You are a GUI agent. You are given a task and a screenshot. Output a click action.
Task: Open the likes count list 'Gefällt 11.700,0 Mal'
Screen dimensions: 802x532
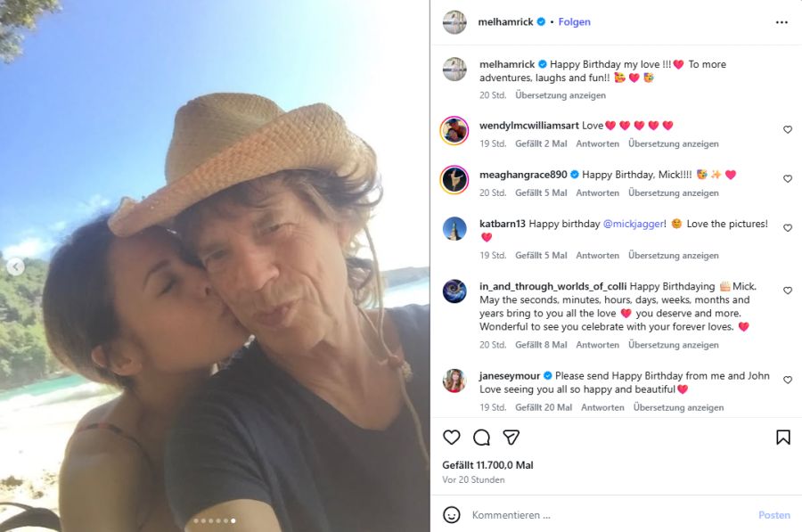point(487,465)
